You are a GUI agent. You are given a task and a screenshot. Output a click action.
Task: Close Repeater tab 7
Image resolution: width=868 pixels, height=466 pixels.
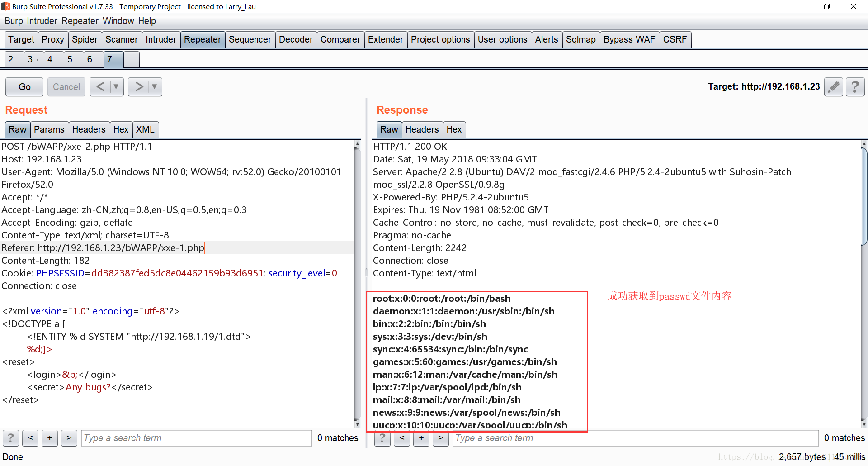[x=117, y=60]
